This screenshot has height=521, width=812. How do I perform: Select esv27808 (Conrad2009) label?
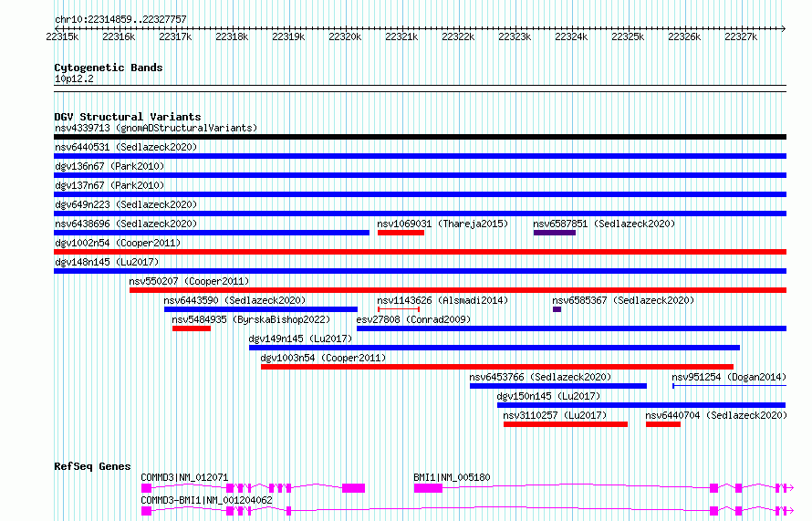[x=414, y=319]
